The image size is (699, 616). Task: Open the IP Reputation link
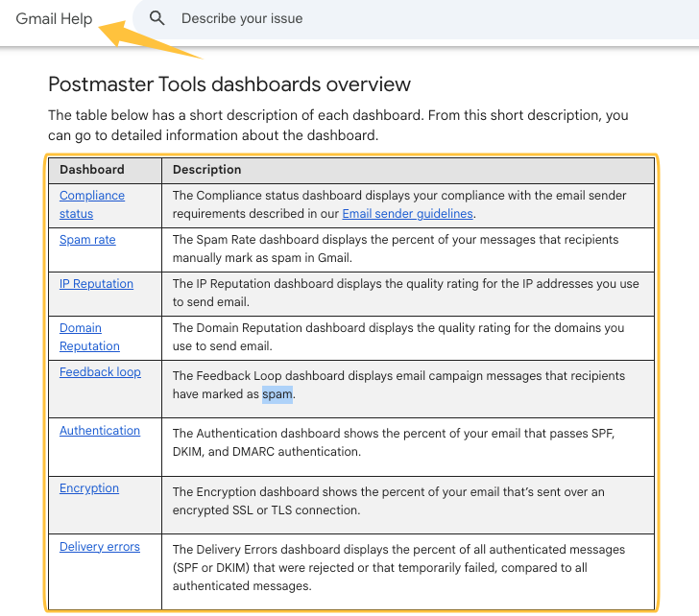coord(96,284)
